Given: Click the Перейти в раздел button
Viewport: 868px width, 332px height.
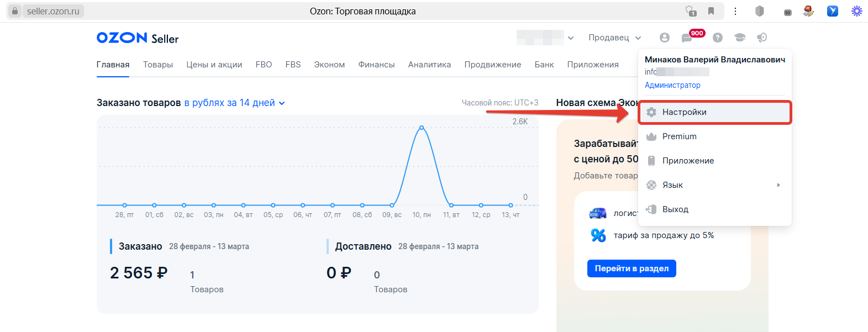Looking at the screenshot, I should pyautogui.click(x=632, y=268).
